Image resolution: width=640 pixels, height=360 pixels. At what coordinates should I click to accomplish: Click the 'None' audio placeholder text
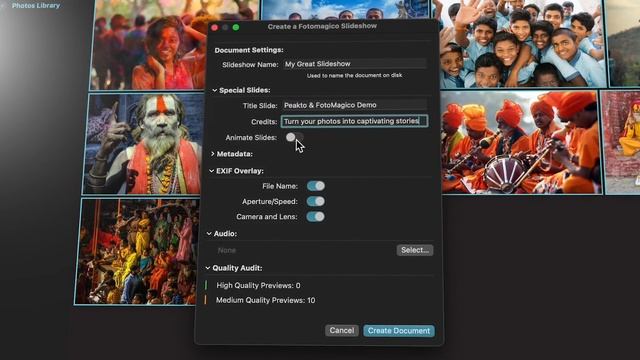coord(227,250)
